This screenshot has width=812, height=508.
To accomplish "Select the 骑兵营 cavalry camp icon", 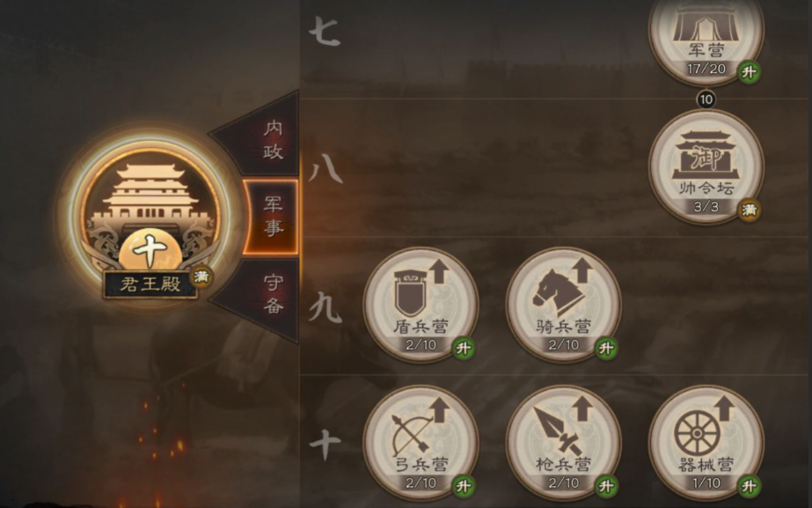I will click(563, 305).
